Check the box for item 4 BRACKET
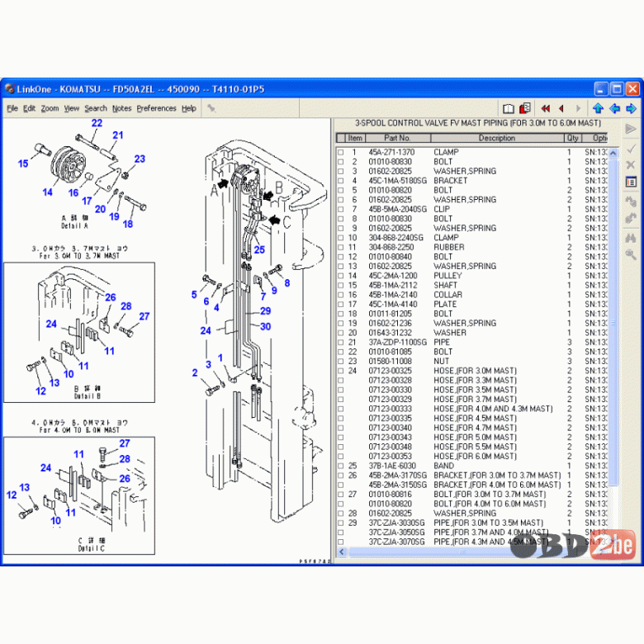644x644 pixels. point(341,181)
